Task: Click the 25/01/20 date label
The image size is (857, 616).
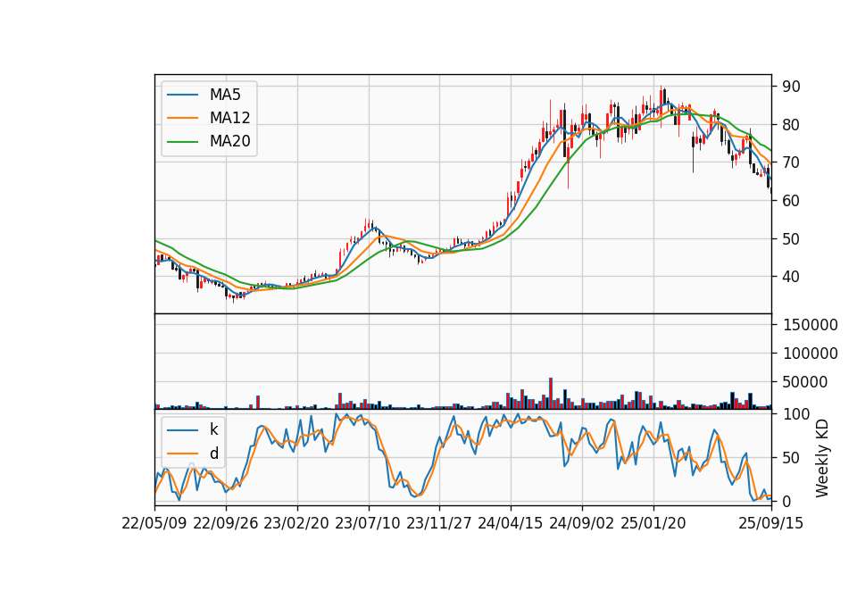Action: 653,523
